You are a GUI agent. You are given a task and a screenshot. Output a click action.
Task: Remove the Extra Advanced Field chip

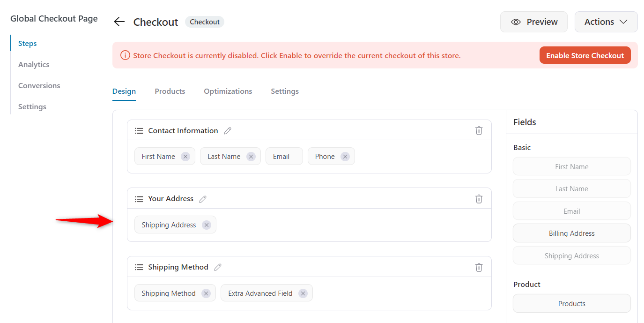click(303, 293)
